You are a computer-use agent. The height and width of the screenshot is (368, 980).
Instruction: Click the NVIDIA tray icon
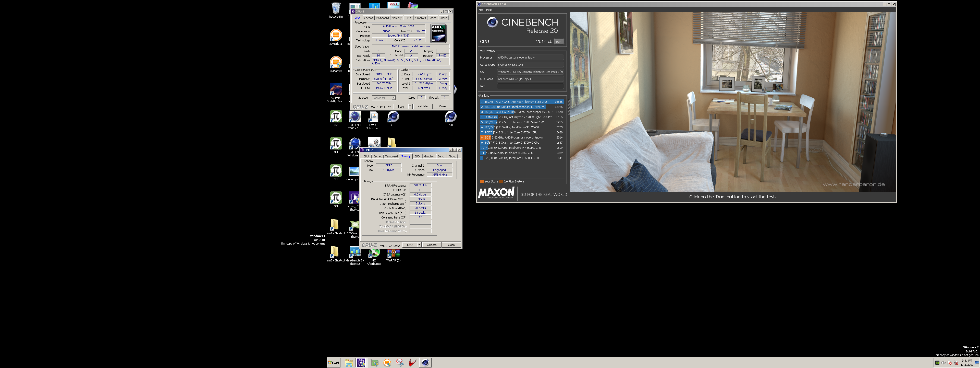click(x=937, y=363)
